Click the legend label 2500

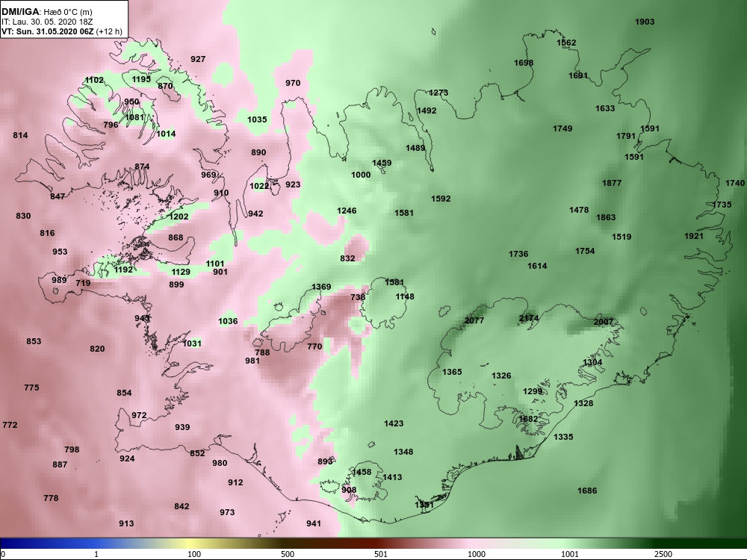click(x=663, y=554)
